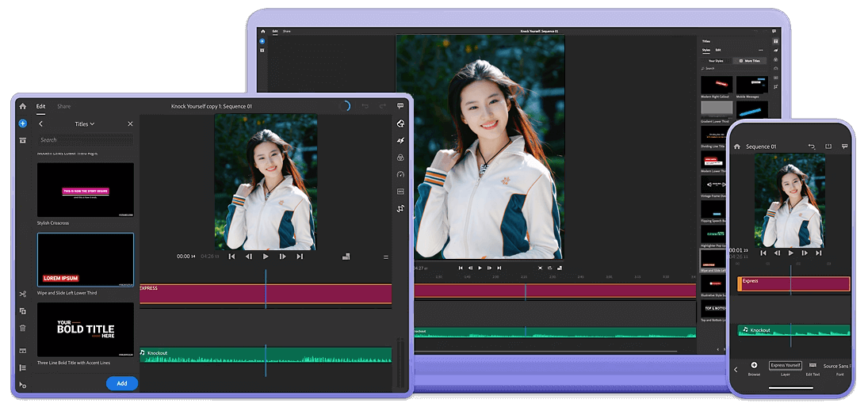Tap the Undo arrow on the phone

tap(812, 146)
